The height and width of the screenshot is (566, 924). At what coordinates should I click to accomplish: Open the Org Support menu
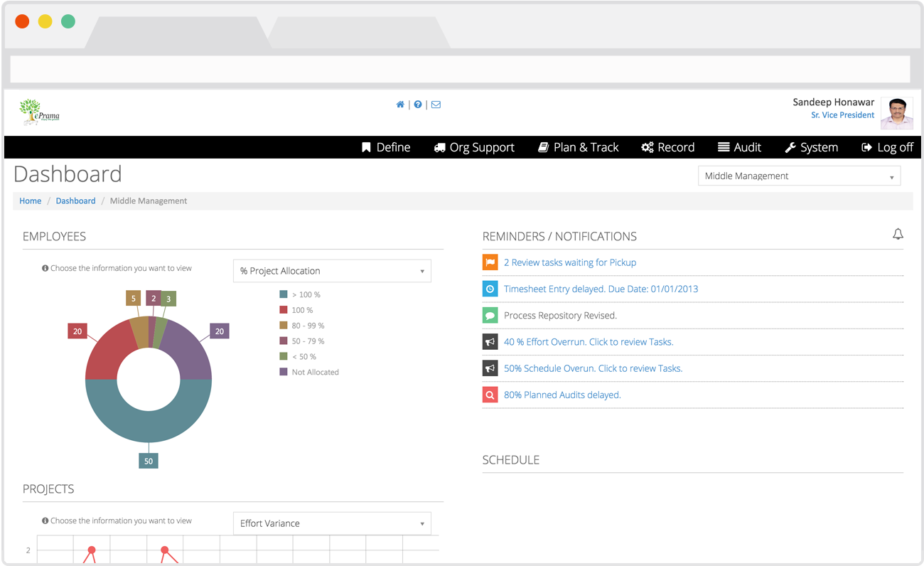click(x=474, y=147)
